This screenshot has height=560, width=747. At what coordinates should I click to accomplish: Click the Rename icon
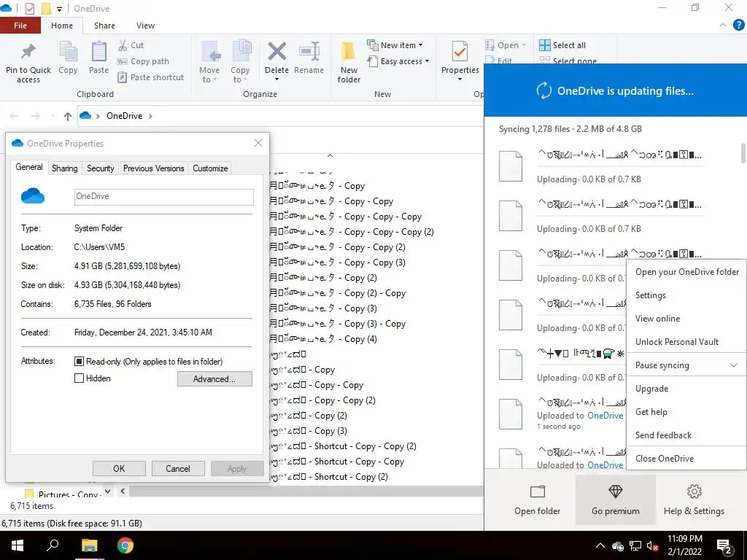tap(309, 52)
